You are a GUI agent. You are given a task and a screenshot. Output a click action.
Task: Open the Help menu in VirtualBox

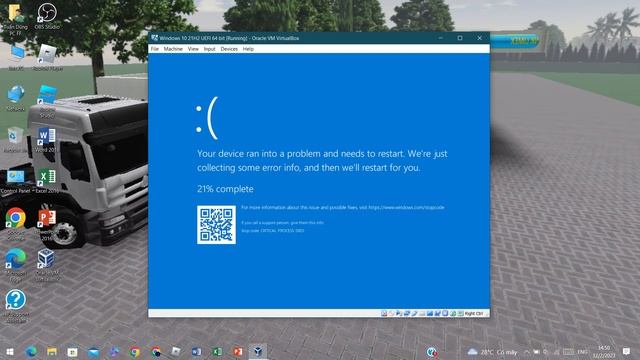pyautogui.click(x=248, y=49)
